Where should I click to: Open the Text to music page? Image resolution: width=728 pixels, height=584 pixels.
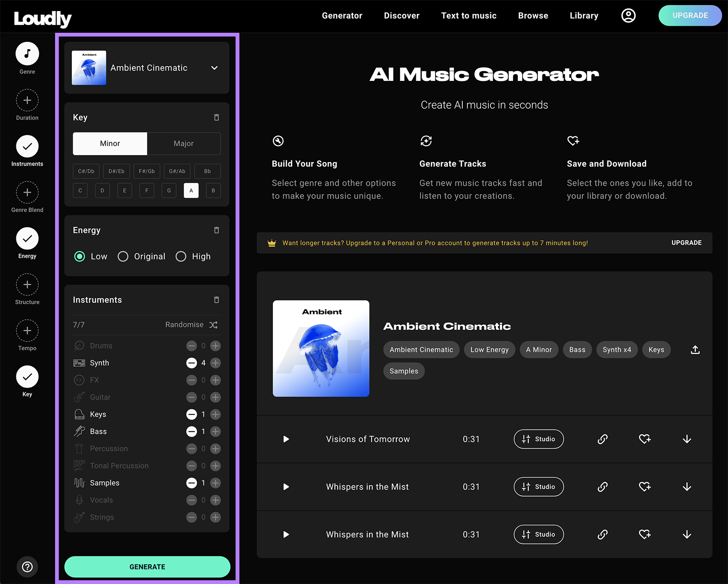tap(469, 15)
